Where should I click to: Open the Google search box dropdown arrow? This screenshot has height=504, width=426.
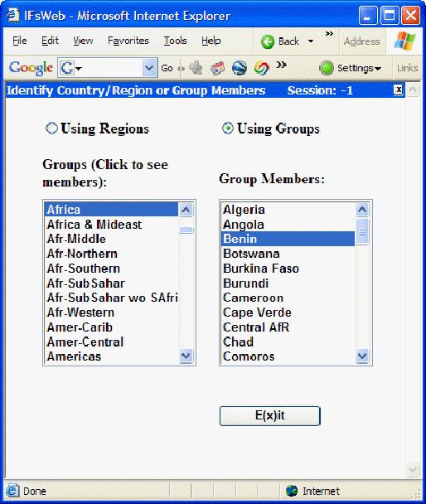click(148, 68)
